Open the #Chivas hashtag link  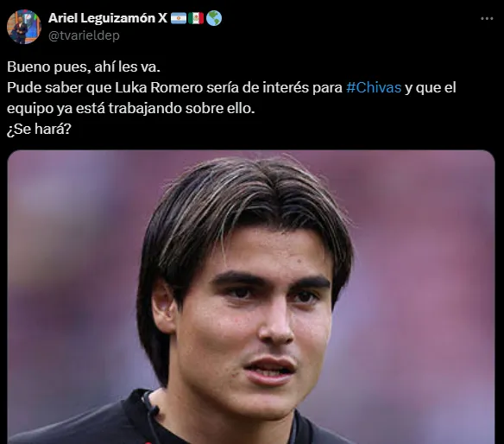(x=374, y=87)
